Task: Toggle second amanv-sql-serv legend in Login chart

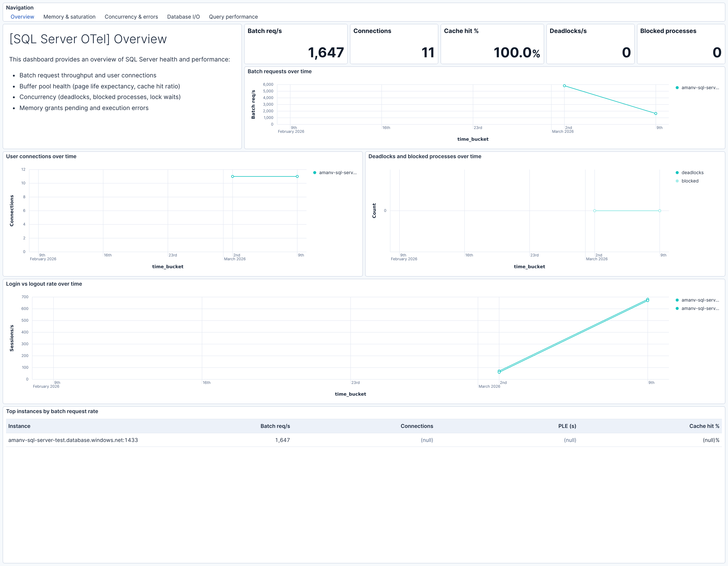Action: tap(700, 308)
